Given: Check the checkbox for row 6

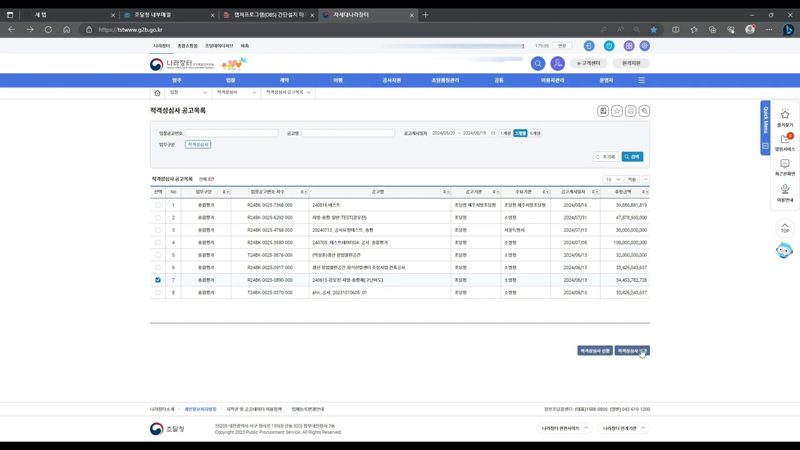Looking at the screenshot, I should 158,267.
